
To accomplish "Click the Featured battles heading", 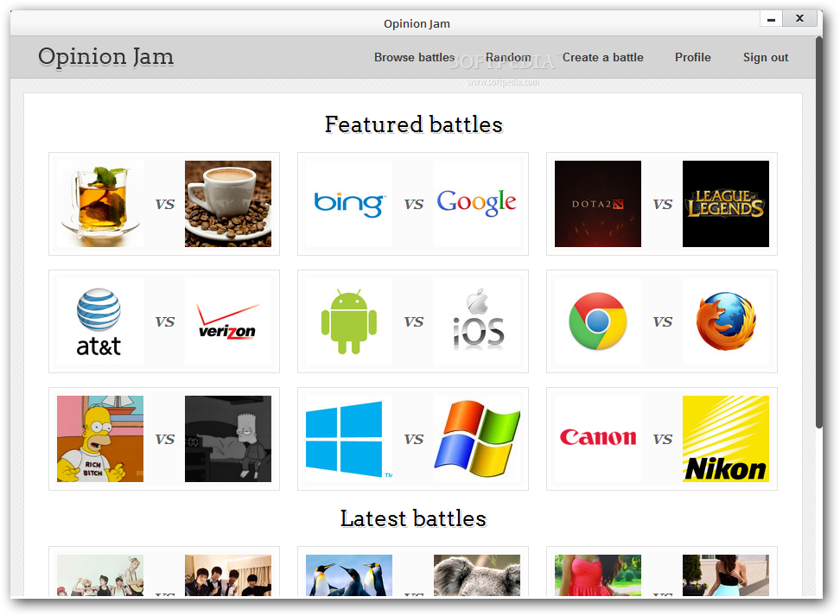I will [x=414, y=124].
